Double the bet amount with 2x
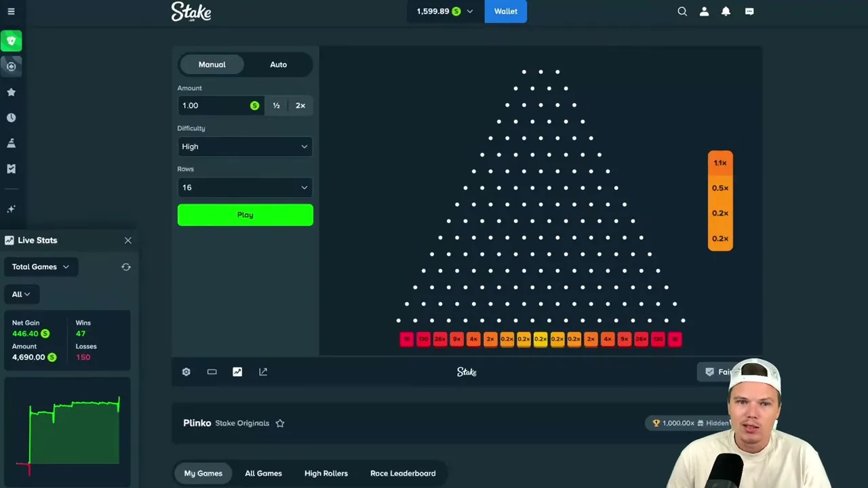868x488 pixels. pos(300,106)
